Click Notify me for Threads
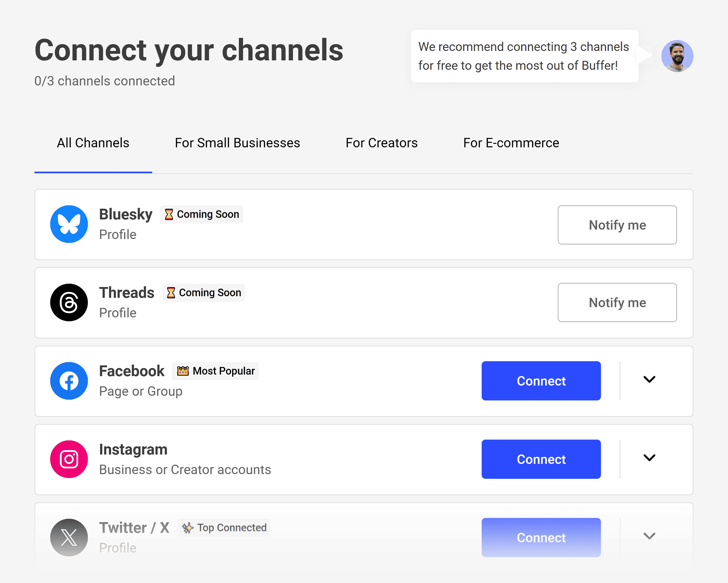728x583 pixels. pyautogui.click(x=617, y=303)
